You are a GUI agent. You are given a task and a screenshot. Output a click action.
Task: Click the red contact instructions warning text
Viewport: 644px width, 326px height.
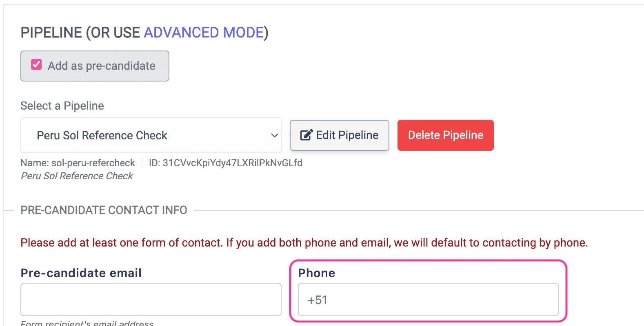tap(304, 242)
